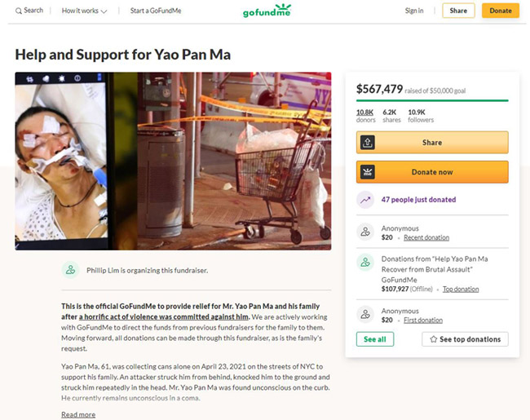Open the Sign in link
This screenshot has width=530, height=420.
[x=414, y=11]
